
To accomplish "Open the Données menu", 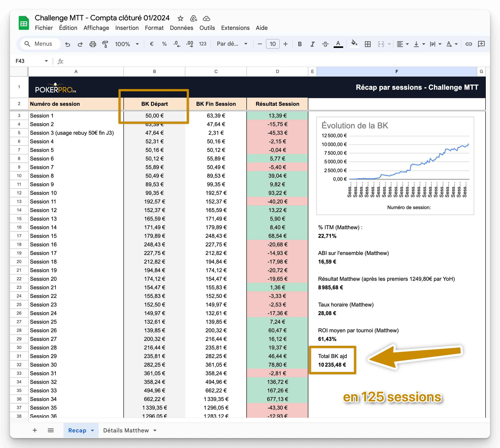I will (x=182, y=28).
